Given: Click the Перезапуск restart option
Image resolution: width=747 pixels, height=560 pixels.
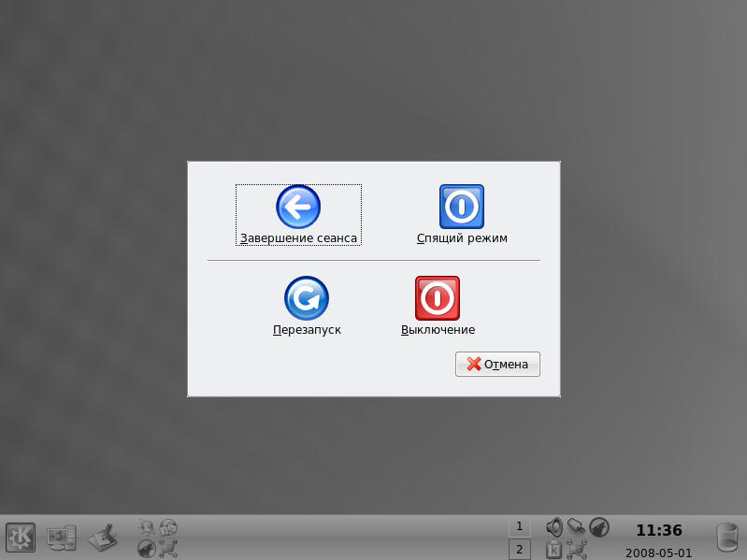Looking at the screenshot, I should coord(307,307).
